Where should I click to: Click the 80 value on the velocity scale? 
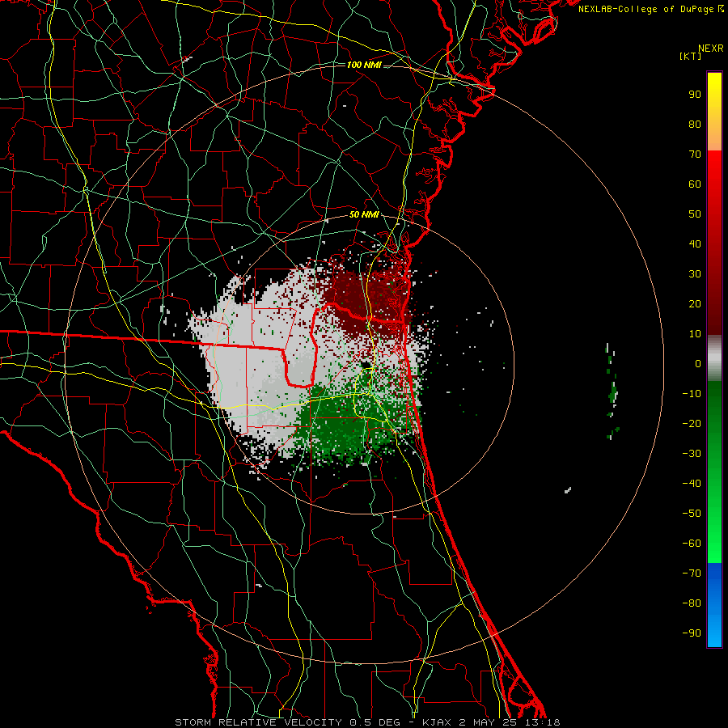(x=695, y=125)
